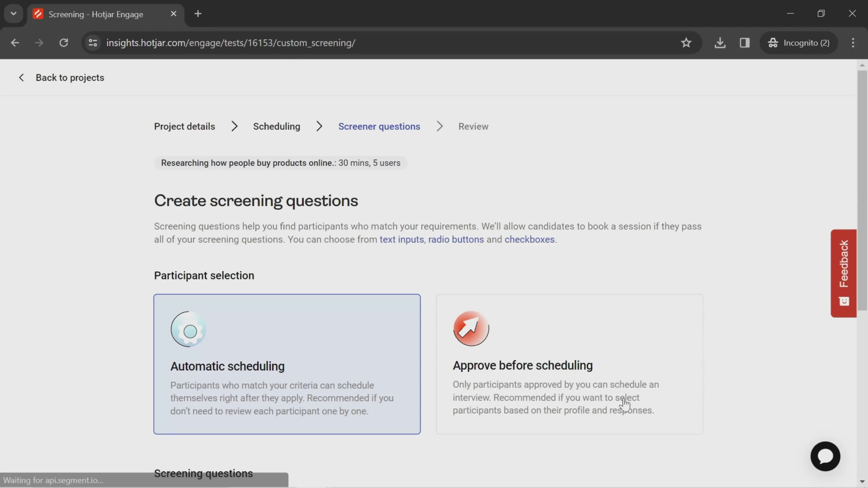Bookmark this page with the star icon
Screen dimensions: 868x488
click(686, 43)
